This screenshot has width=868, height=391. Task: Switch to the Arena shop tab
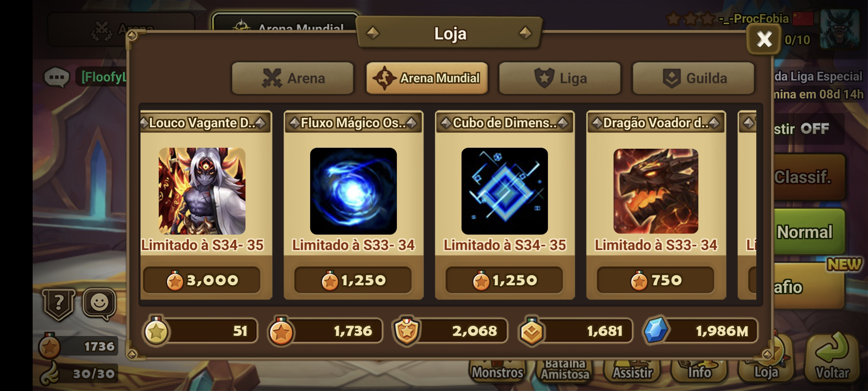click(293, 78)
